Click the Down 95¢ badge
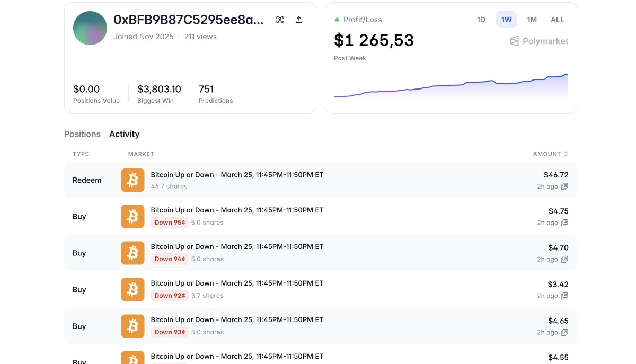 point(170,223)
